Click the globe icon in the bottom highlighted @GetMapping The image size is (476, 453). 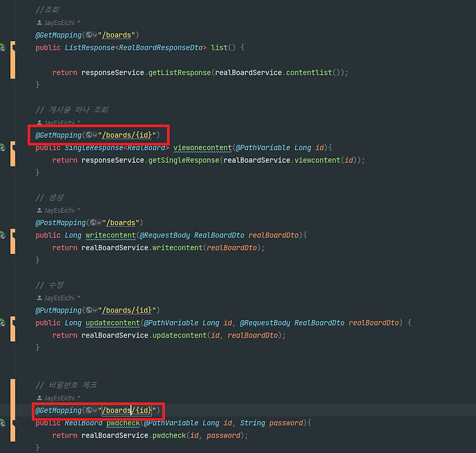[x=90, y=411]
